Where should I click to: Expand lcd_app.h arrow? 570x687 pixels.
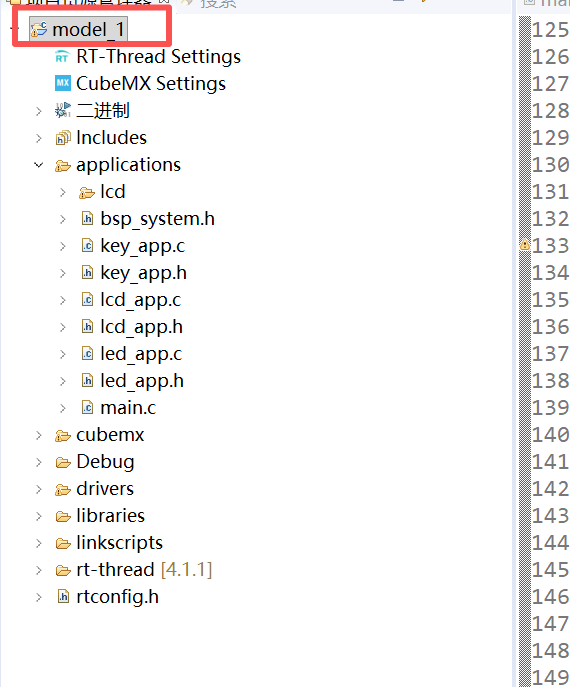[63, 327]
